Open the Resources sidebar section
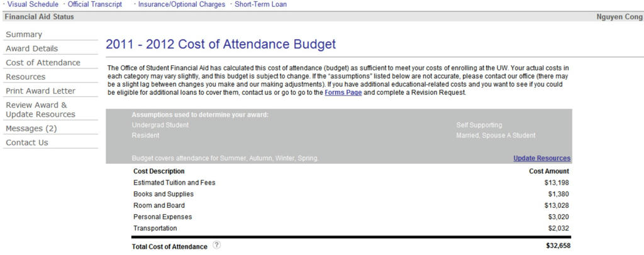This screenshot has height=255, width=644. (26, 77)
